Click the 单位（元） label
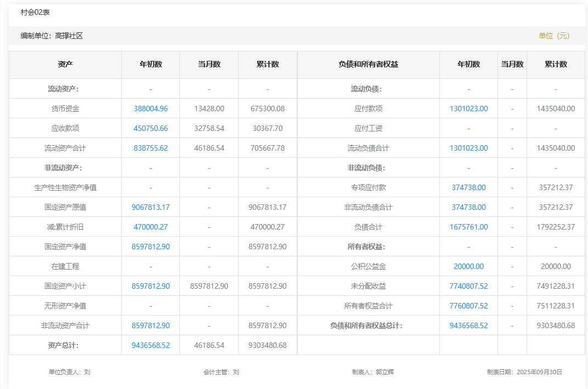The image size is (588, 389). 554,36
